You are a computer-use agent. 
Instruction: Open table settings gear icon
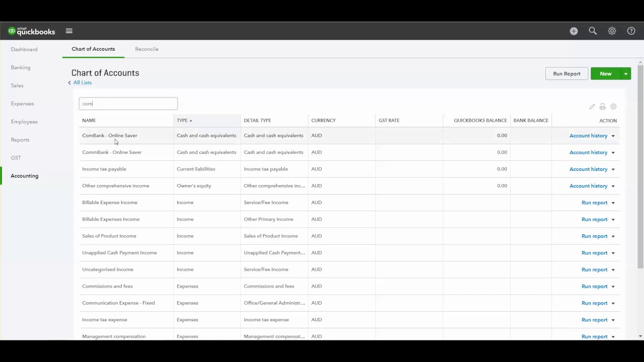(x=613, y=107)
